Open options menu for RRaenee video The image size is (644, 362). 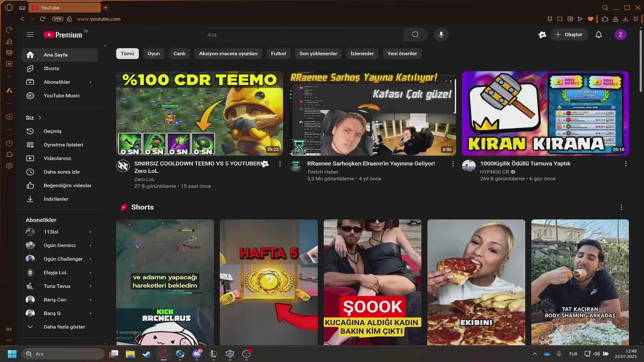(x=453, y=164)
